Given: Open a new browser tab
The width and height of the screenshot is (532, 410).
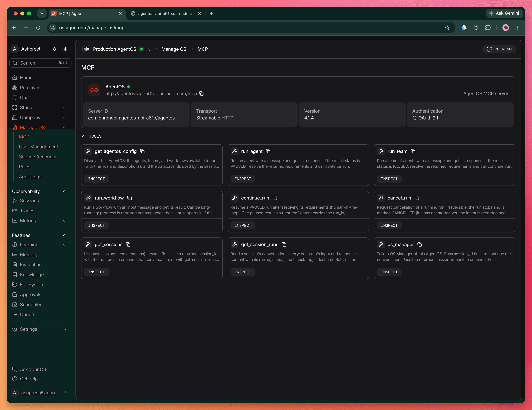Looking at the screenshot, I should [x=211, y=13].
